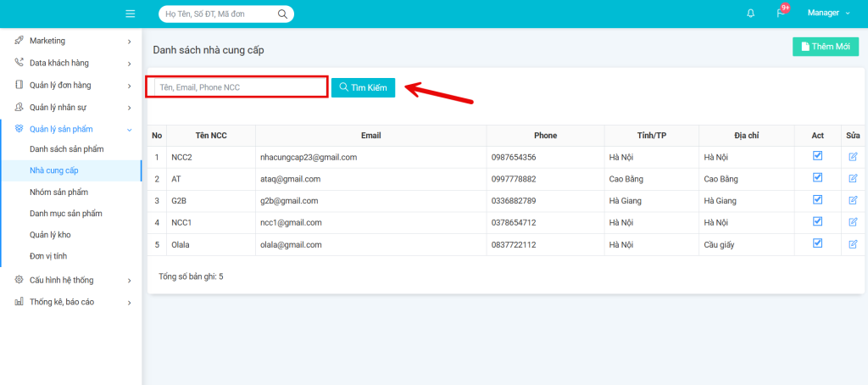Open the Manager account dropdown

point(828,14)
